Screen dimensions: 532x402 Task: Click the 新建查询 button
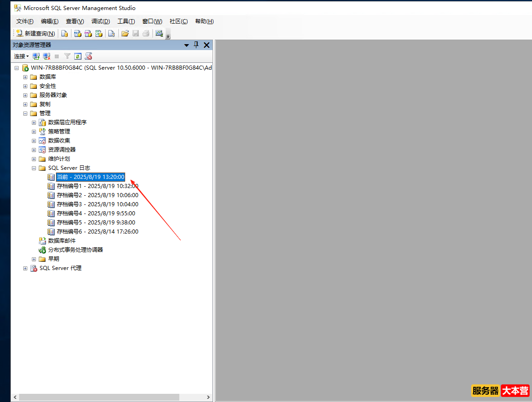[34, 33]
